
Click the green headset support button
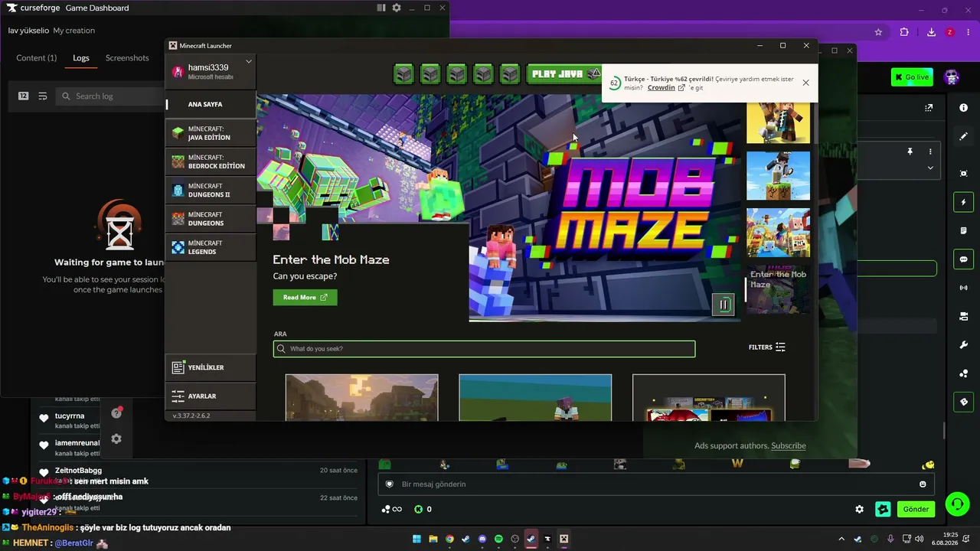click(x=957, y=504)
